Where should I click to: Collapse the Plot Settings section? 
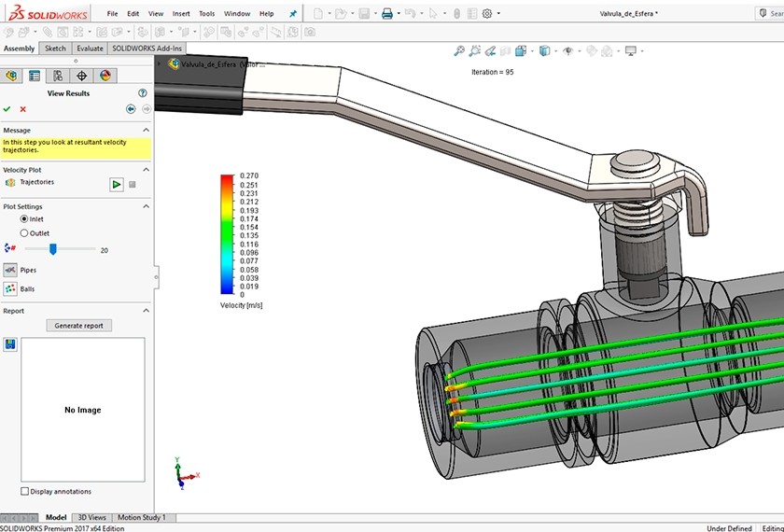[x=146, y=207]
